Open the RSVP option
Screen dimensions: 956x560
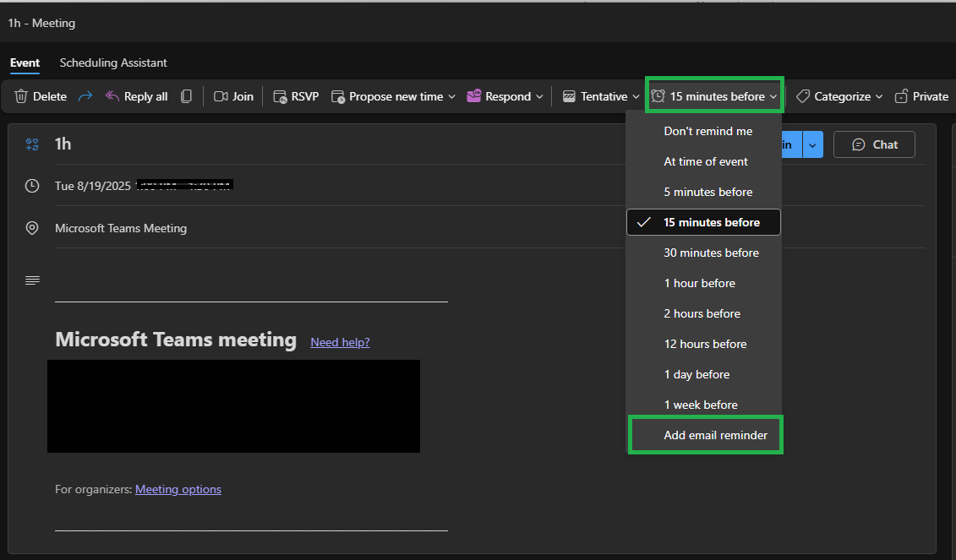(297, 96)
